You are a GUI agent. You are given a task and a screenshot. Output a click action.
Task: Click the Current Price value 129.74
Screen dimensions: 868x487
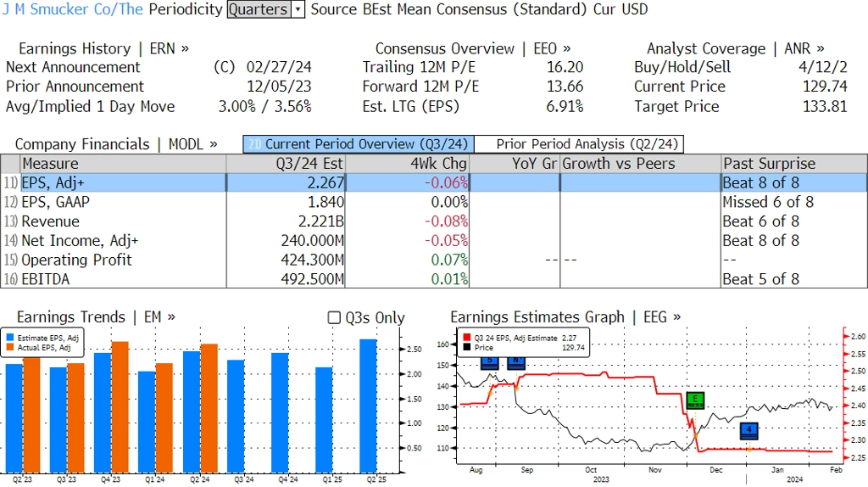[x=825, y=87]
